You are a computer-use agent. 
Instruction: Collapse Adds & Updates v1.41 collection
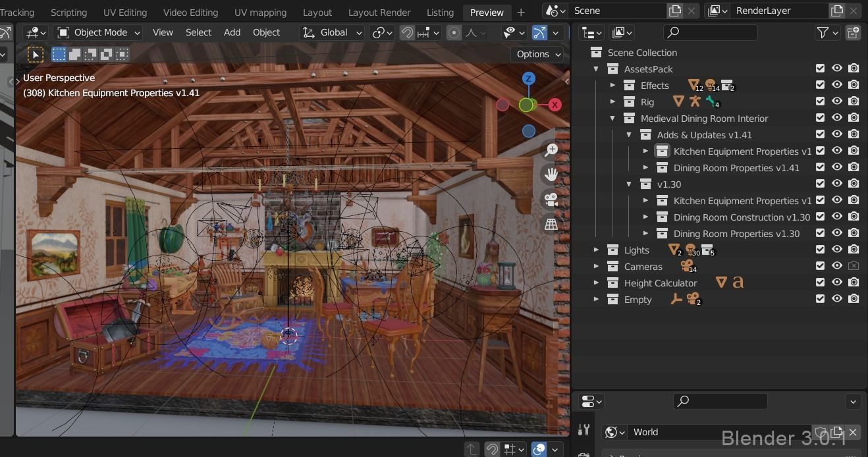pos(629,134)
